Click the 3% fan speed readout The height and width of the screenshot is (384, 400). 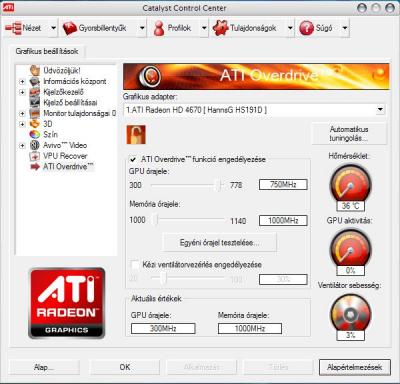pyautogui.click(x=350, y=335)
